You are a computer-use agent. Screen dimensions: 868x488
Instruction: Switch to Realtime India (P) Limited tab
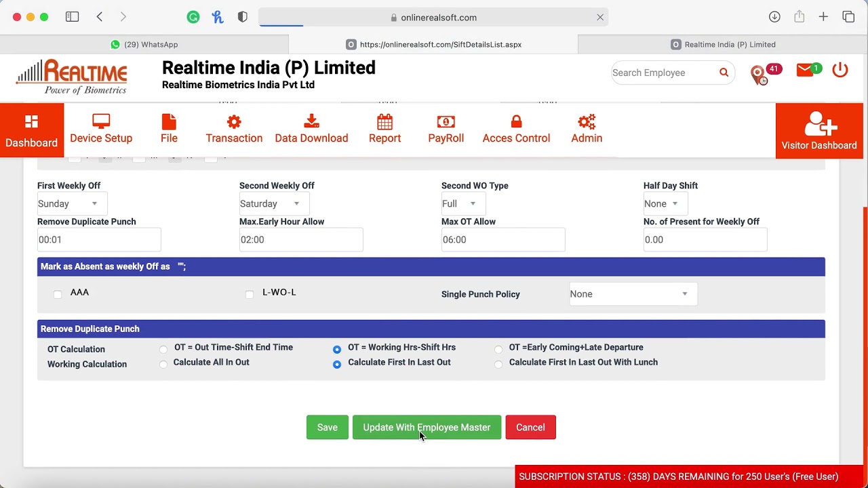pyautogui.click(x=723, y=44)
